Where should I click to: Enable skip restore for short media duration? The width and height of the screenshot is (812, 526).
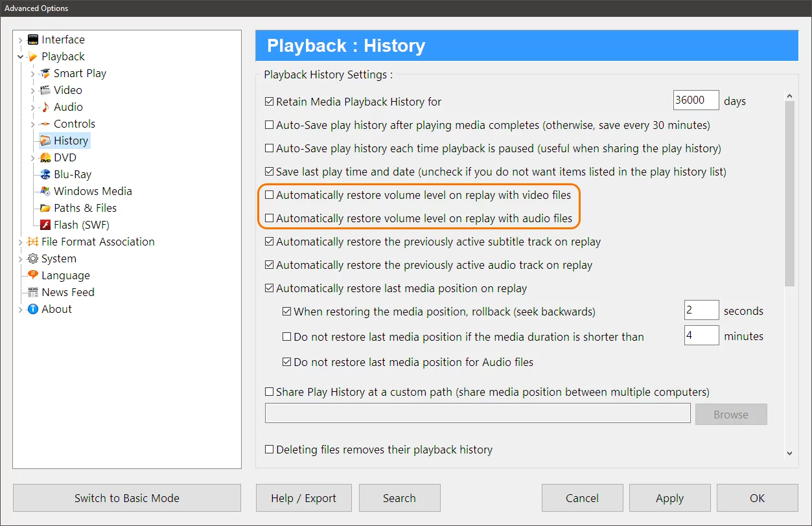coord(287,337)
